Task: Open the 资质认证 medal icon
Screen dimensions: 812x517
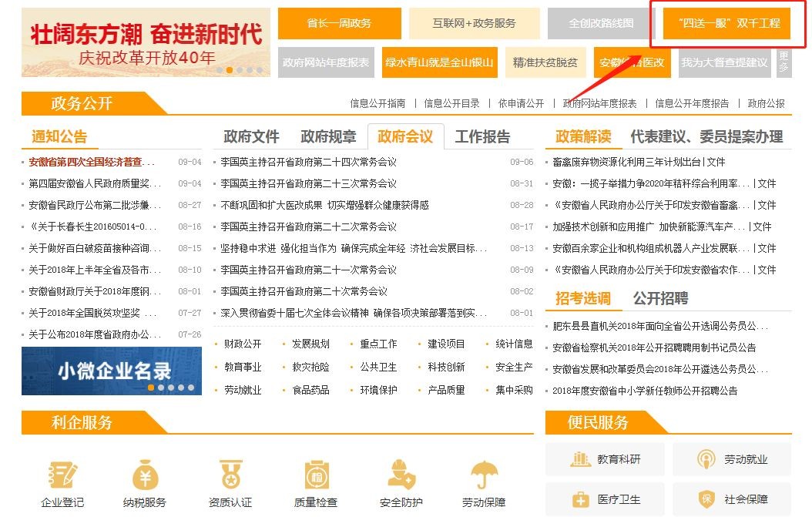Action: 230,475
